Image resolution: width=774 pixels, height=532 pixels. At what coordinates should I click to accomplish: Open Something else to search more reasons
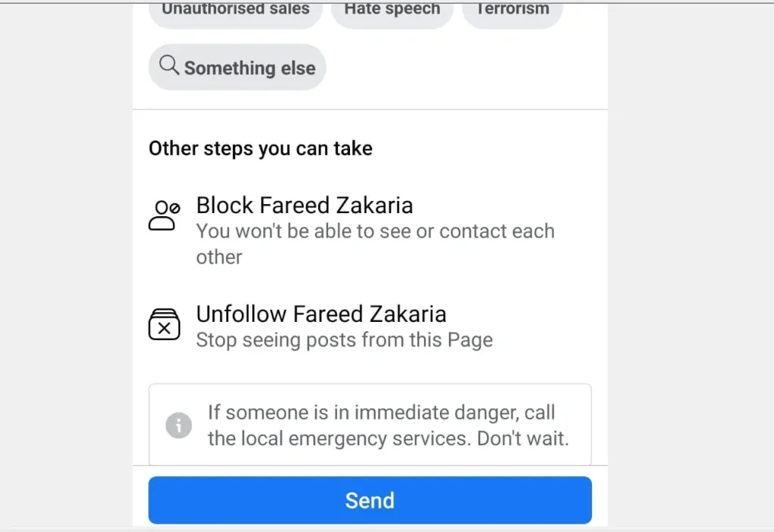click(x=237, y=66)
